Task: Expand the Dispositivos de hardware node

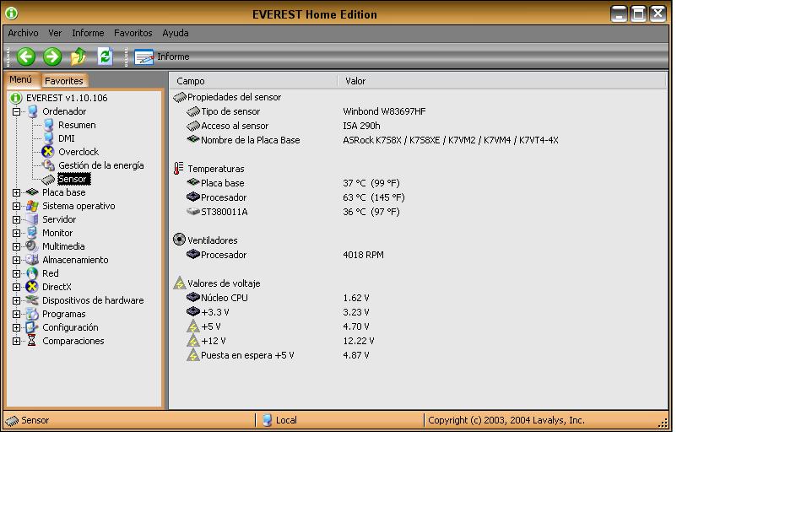Action: [x=17, y=300]
